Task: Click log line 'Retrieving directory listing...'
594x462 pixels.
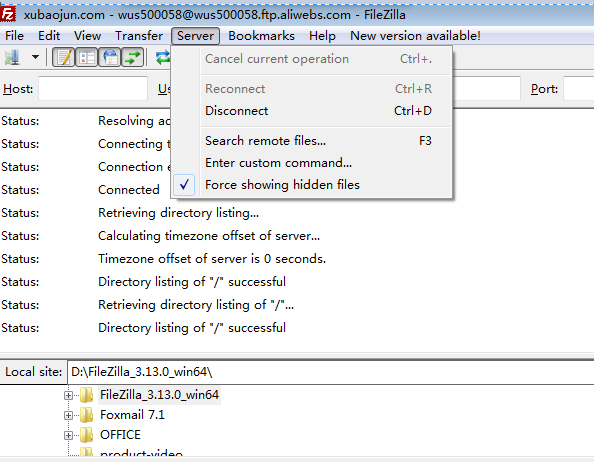Action: click(x=178, y=213)
